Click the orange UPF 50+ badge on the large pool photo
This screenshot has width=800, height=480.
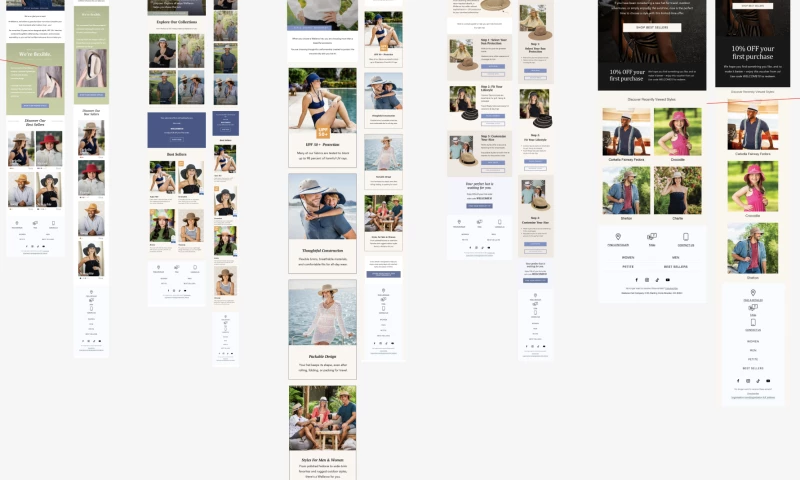[x=323, y=132]
